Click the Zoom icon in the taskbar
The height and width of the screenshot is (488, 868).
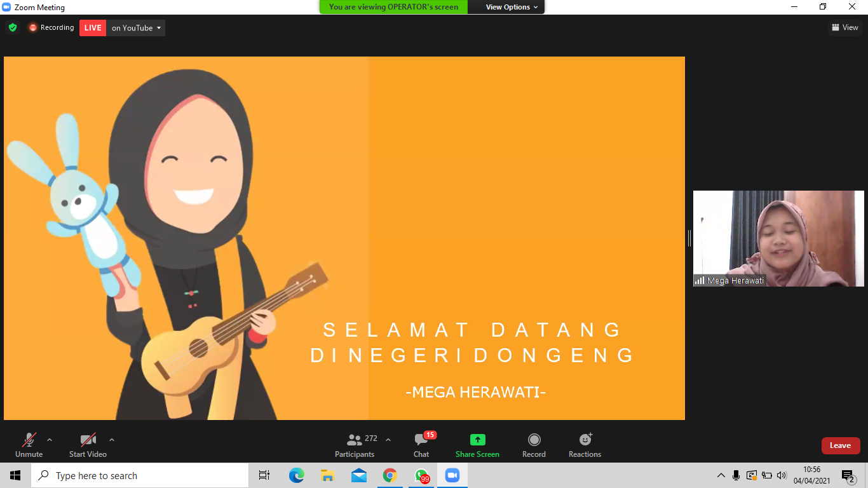pos(452,475)
